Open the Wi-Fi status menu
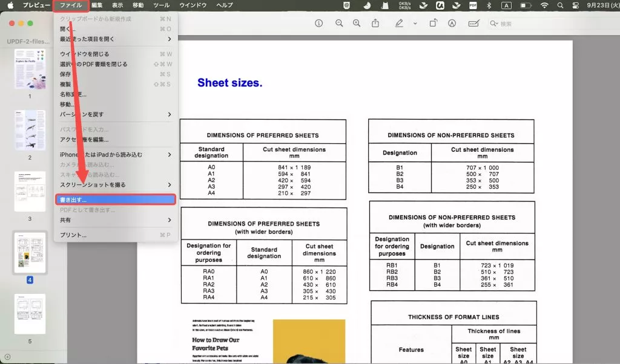620x364 pixels. (x=544, y=5)
